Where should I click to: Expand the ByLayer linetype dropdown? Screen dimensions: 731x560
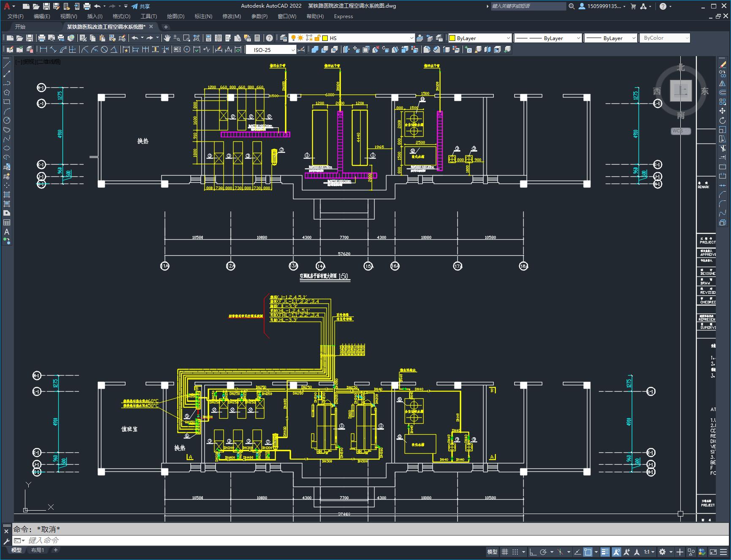click(x=579, y=38)
